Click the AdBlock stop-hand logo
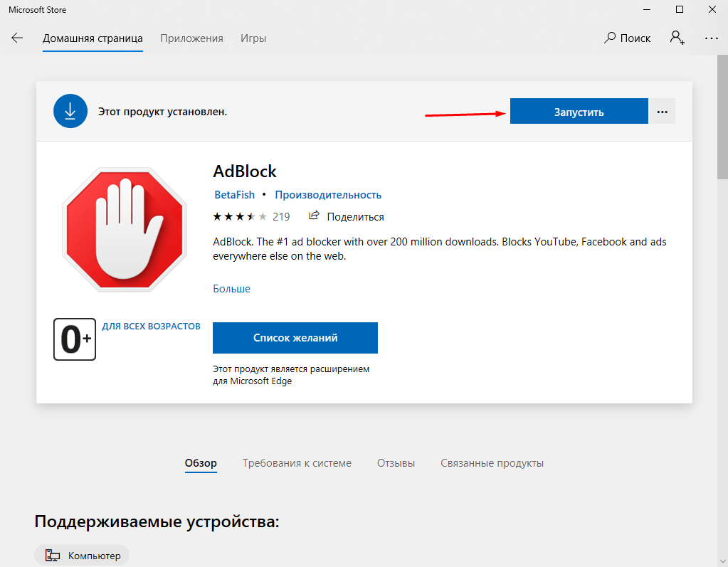Viewport: 728px width, 567px height. pyautogui.click(x=125, y=230)
